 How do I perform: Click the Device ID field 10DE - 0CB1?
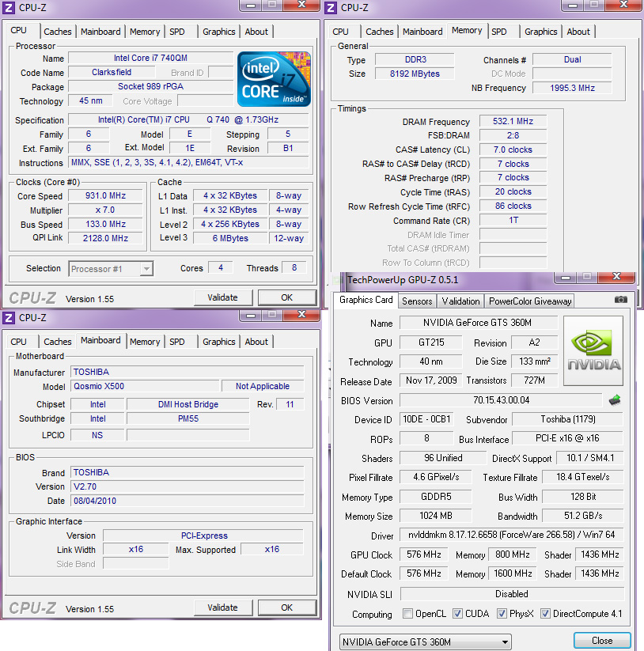point(426,419)
